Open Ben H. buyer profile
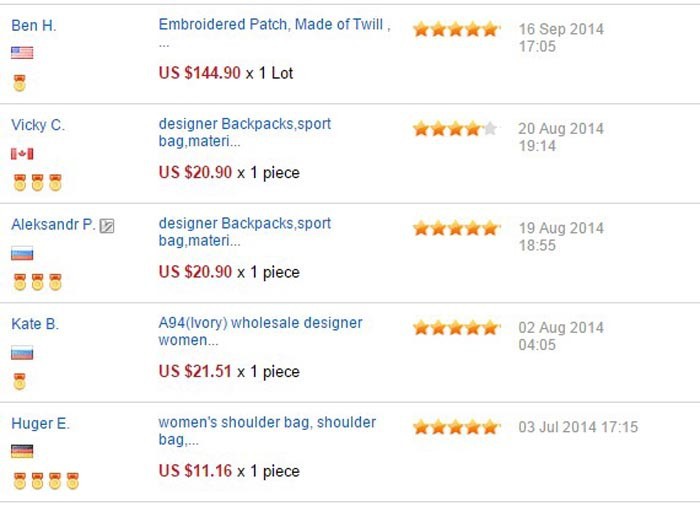Image resolution: width=700 pixels, height=506 pixels. point(34,25)
